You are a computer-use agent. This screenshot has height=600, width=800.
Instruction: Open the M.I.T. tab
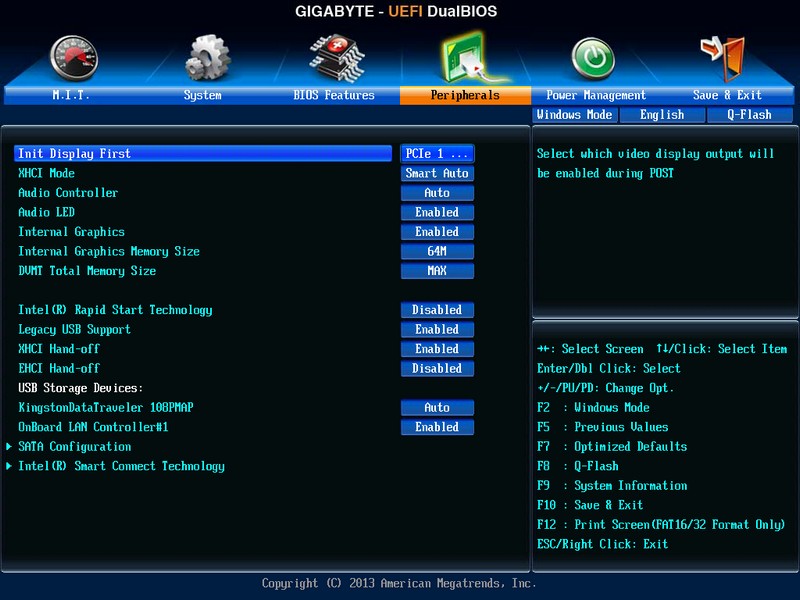tap(70, 95)
